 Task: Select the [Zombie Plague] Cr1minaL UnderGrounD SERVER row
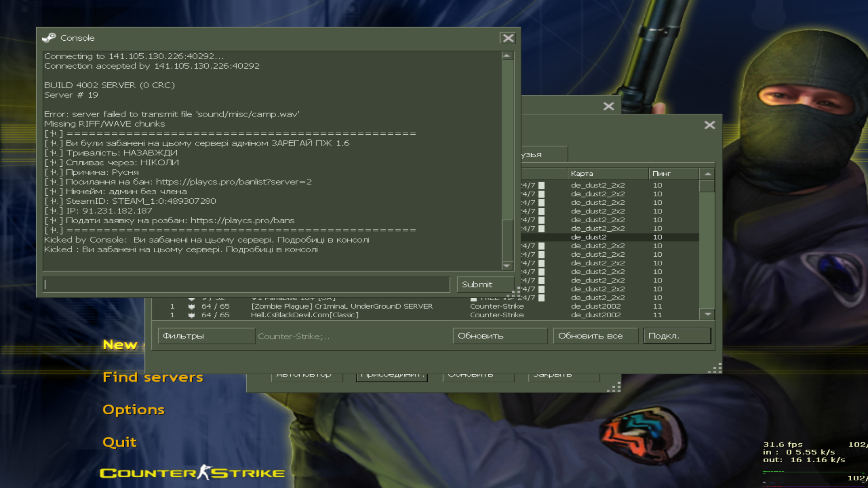click(425, 306)
